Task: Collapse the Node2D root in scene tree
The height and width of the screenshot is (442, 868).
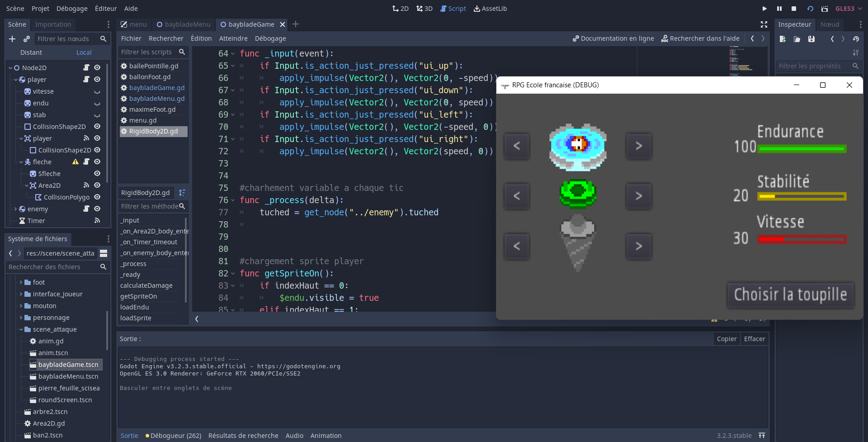Action: coord(10,68)
